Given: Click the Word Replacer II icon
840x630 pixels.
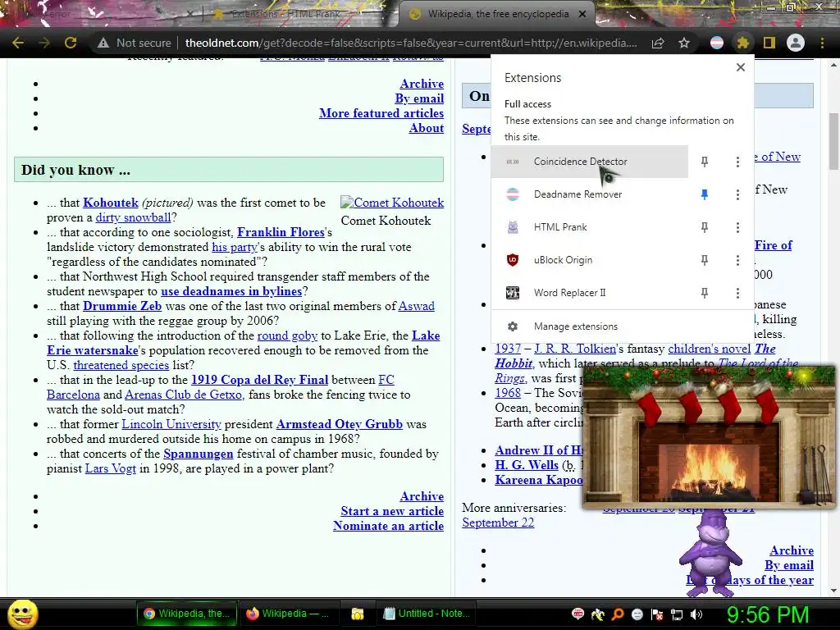Looking at the screenshot, I should (513, 293).
